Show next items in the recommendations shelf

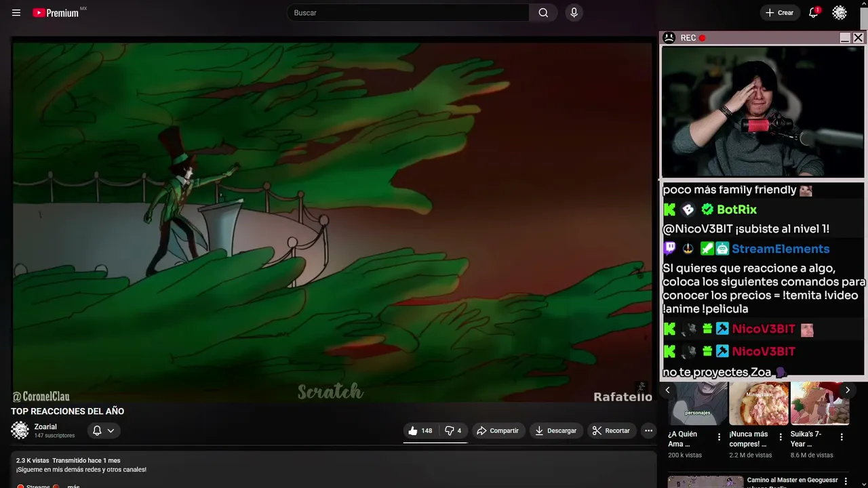pos(847,390)
